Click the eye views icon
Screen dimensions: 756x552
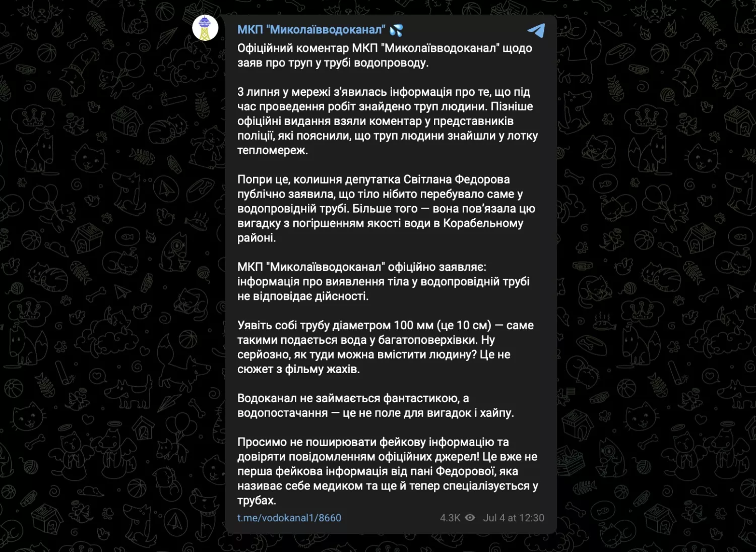(x=470, y=518)
